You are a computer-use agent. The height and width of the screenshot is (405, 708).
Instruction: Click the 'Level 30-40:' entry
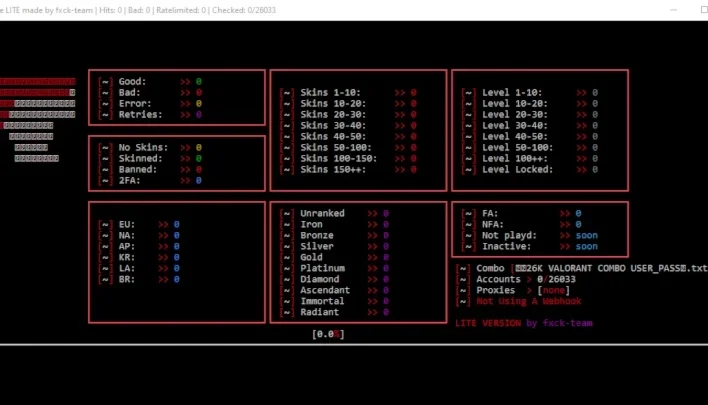tap(530, 126)
